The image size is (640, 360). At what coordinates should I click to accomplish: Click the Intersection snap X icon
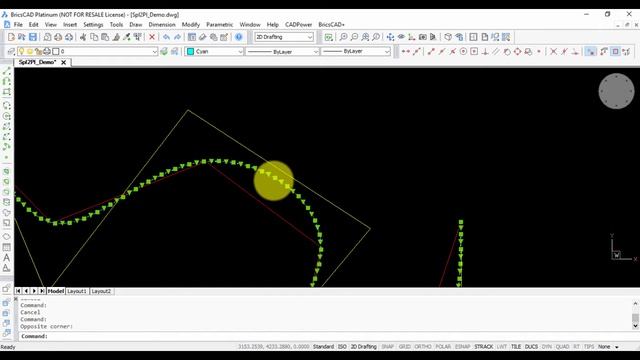pyautogui.click(x=553, y=51)
